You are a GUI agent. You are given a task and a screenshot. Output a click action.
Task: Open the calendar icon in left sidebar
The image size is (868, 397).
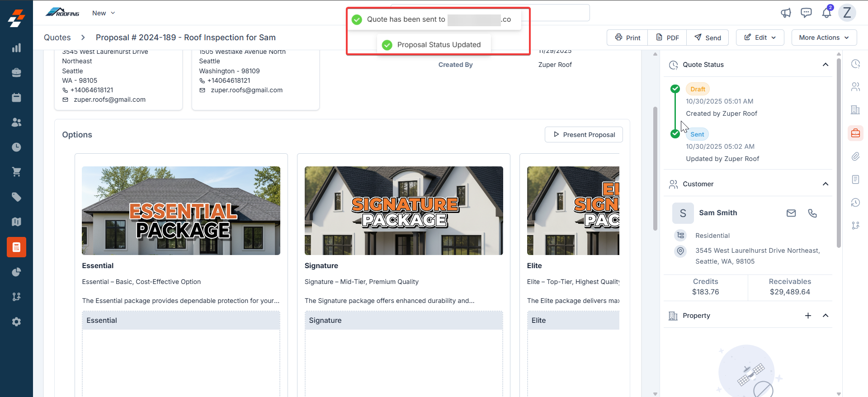[x=16, y=98]
